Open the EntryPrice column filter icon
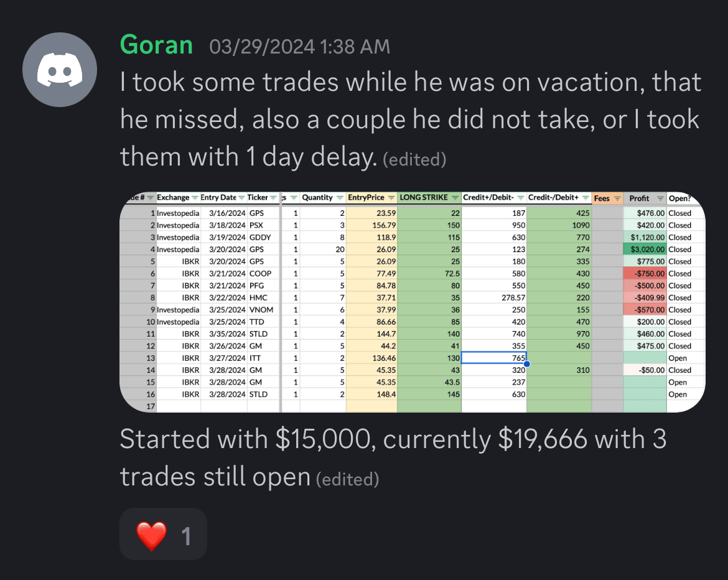The height and width of the screenshot is (580, 728). coord(391,198)
